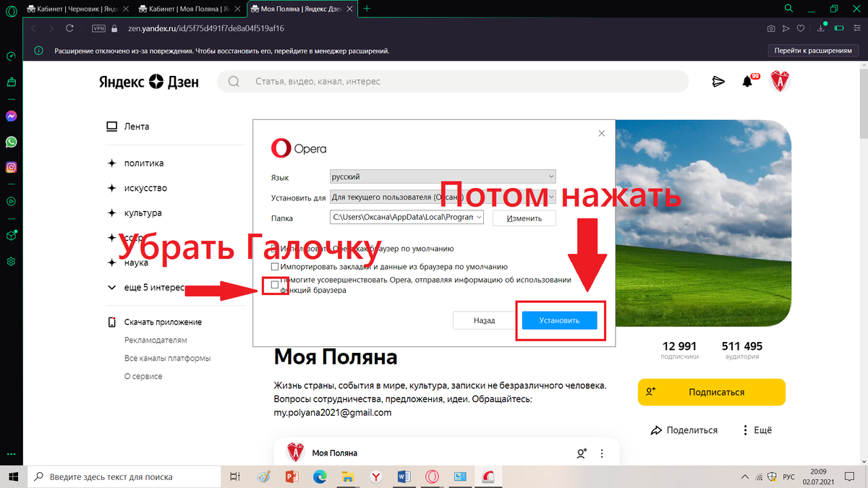Toggle the VPN badge in address bar
Viewport: 868px width, 488px height.
(x=99, y=28)
